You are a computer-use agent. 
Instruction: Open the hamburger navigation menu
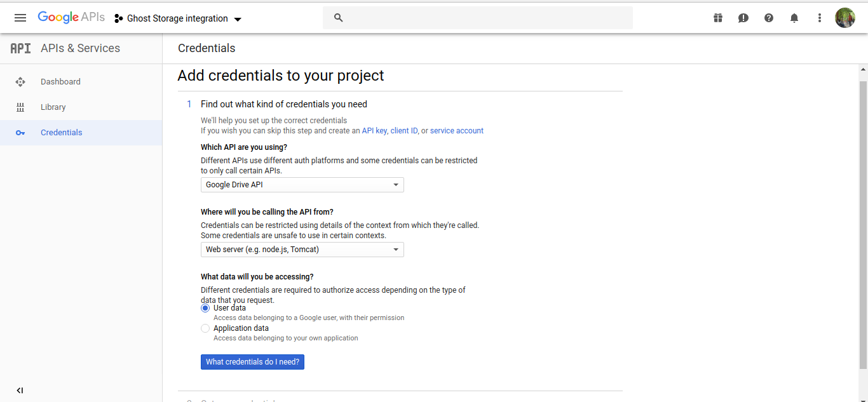[20, 18]
